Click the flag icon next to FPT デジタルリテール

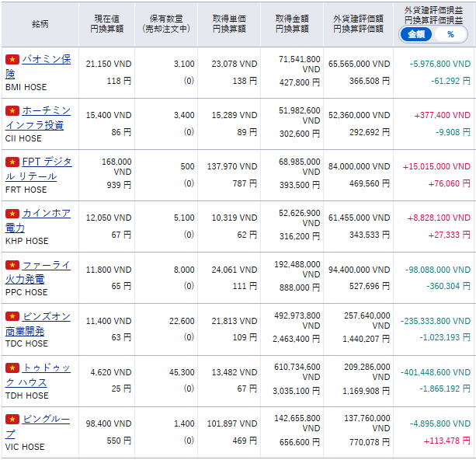click(x=12, y=162)
